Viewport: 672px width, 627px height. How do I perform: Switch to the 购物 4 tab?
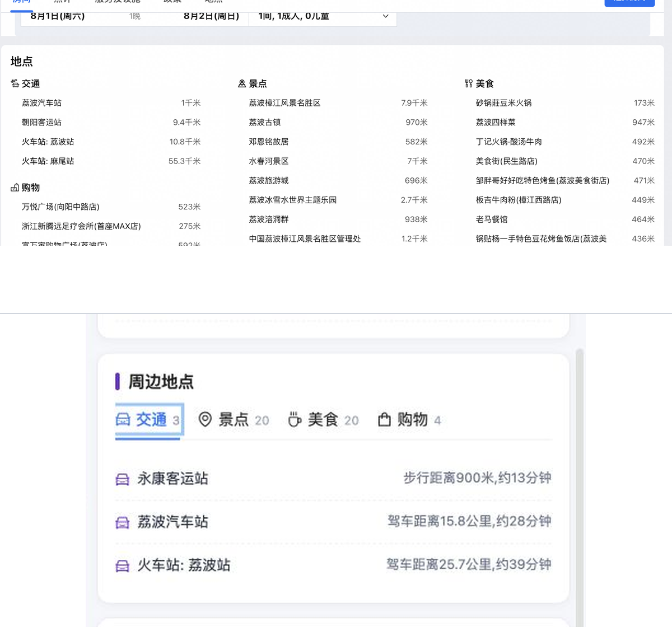[x=410, y=420]
